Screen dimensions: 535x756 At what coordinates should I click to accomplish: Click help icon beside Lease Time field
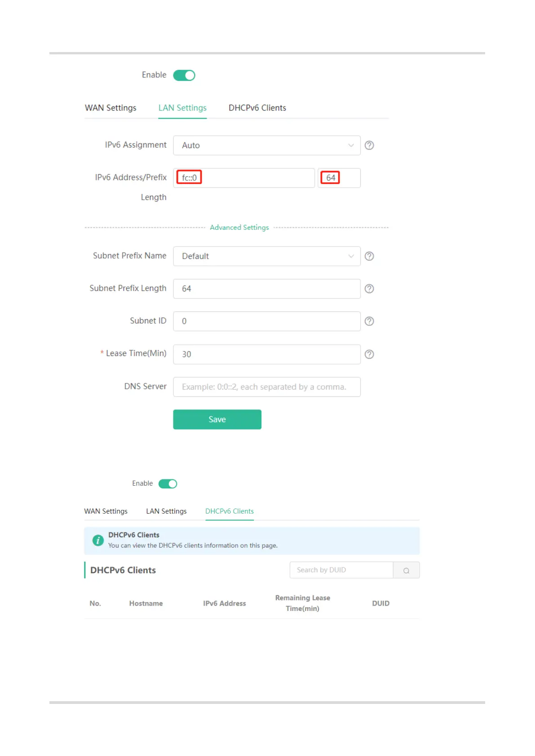click(x=369, y=354)
